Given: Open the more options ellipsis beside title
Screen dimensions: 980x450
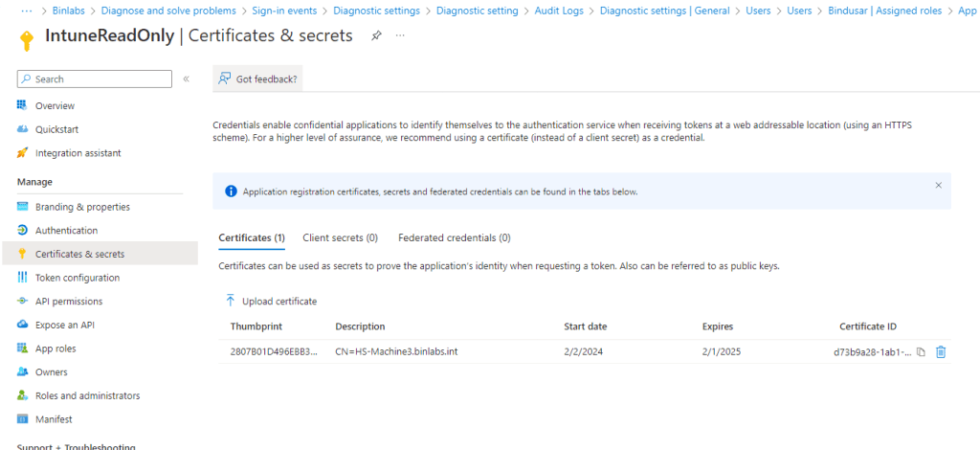Looking at the screenshot, I should pos(400,35).
